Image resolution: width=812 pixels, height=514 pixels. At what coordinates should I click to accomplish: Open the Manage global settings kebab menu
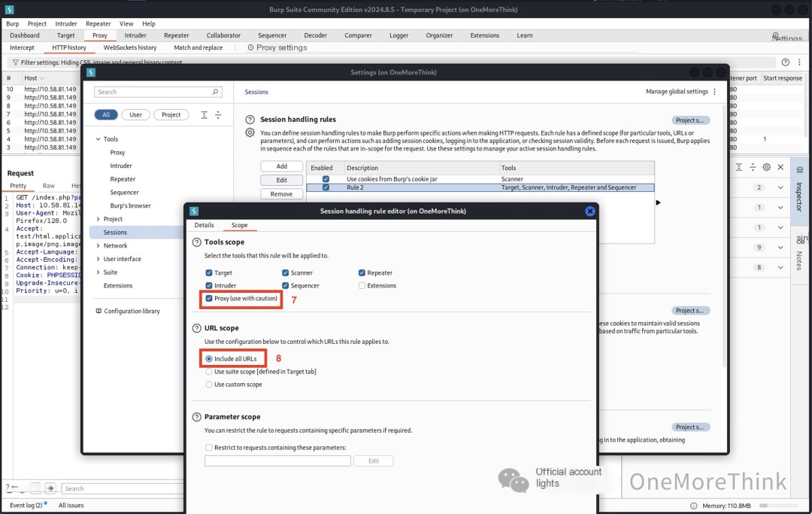point(715,92)
